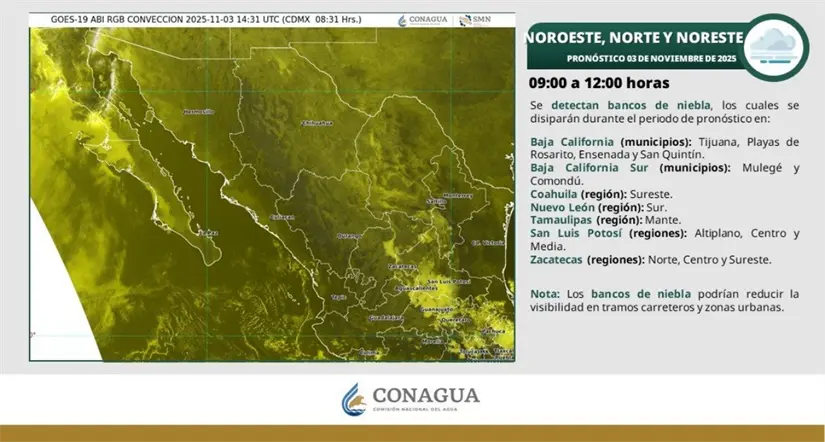Viewport: 825px width, 442px height.
Task: Click the Zacatecas regiones label in the list
Action: 587,260
